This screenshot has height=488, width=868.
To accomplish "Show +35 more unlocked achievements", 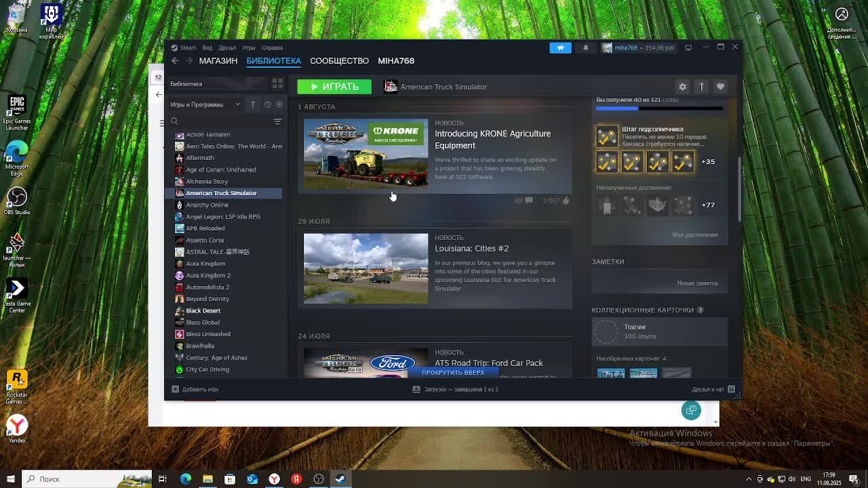I will click(x=708, y=162).
